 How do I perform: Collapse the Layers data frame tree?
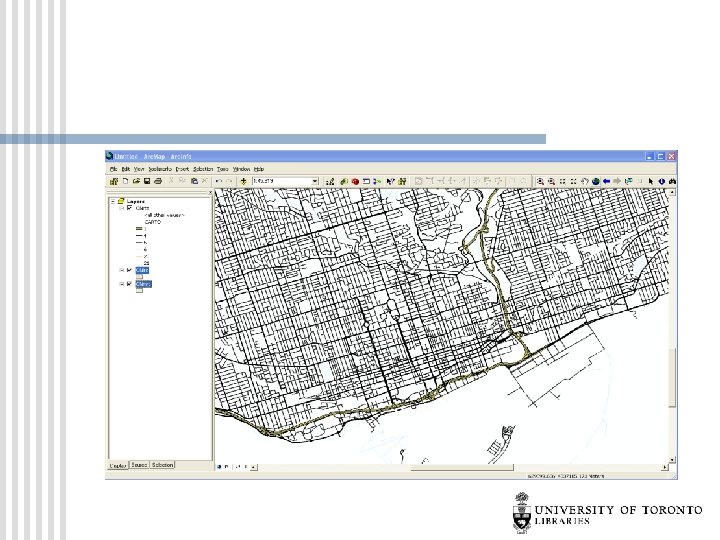[x=113, y=201]
